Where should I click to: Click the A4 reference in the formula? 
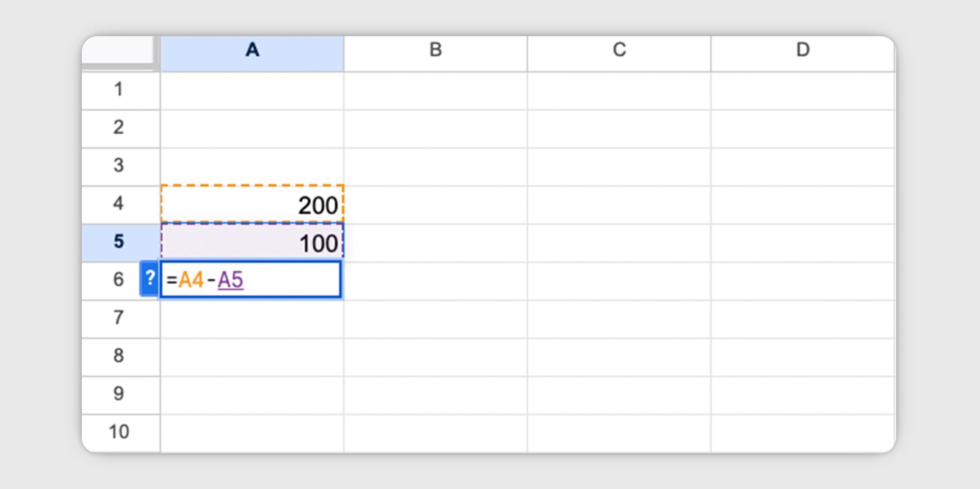191,280
